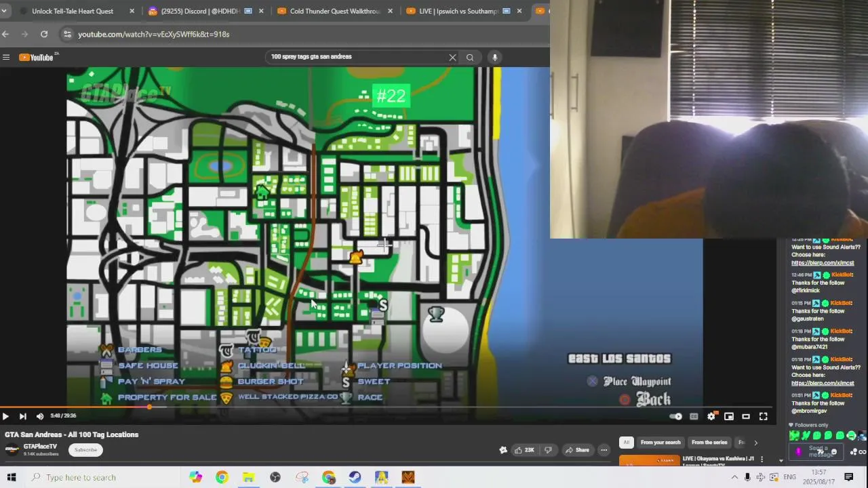Enter fullscreen mode

click(x=763, y=416)
